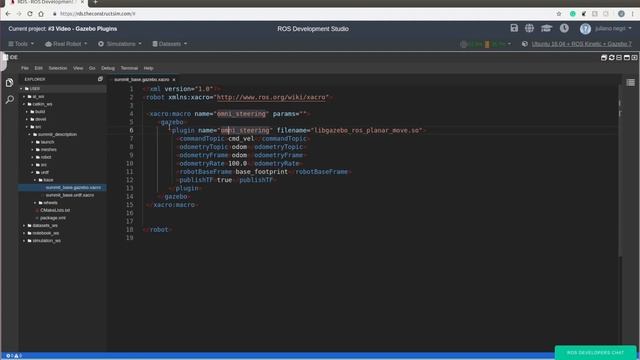This screenshot has height=360, width=640.
Task: Open the Debug menu
Action: 108,68
